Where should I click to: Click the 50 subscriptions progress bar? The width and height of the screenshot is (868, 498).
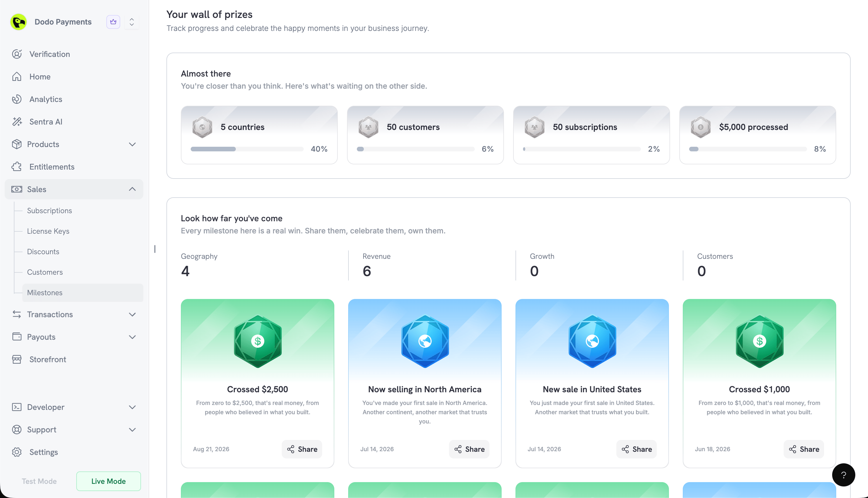pos(582,149)
